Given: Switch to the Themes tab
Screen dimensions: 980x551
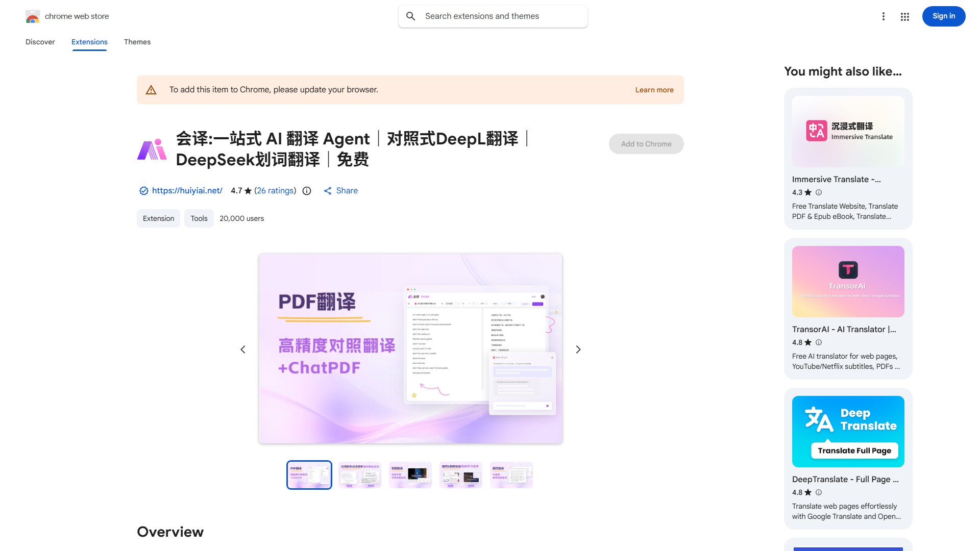Looking at the screenshot, I should coord(137,42).
